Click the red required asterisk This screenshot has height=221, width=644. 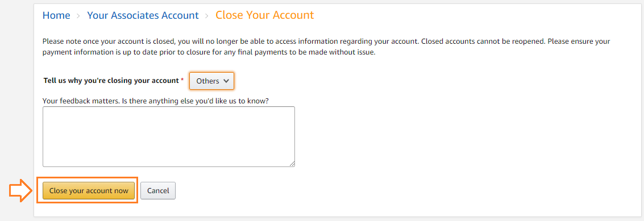(182, 81)
